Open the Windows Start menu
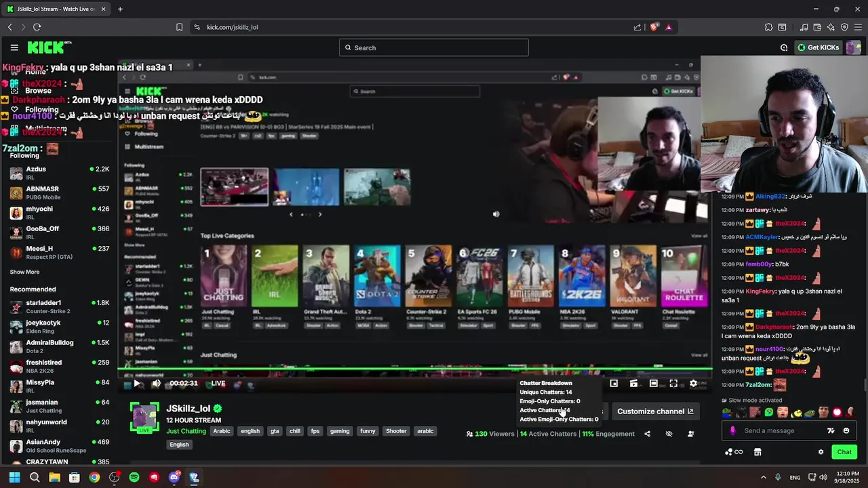Viewport: 868px width, 488px height. click(15, 477)
